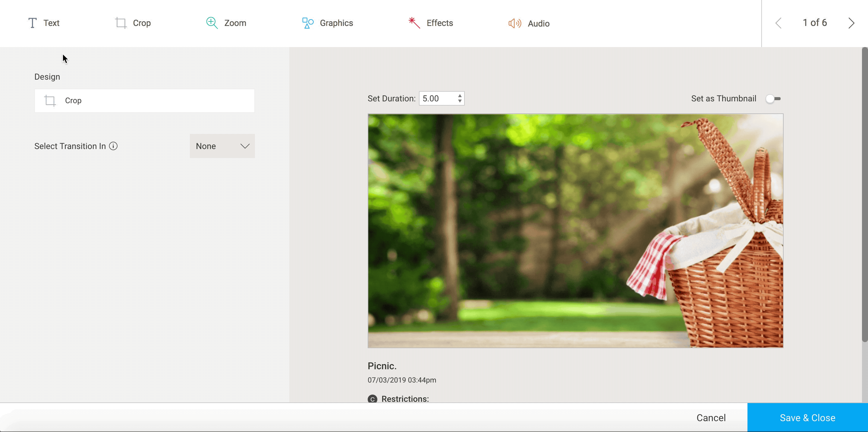Click the Effects magic wand icon
Image resolution: width=868 pixels, height=432 pixels.
pyautogui.click(x=414, y=23)
